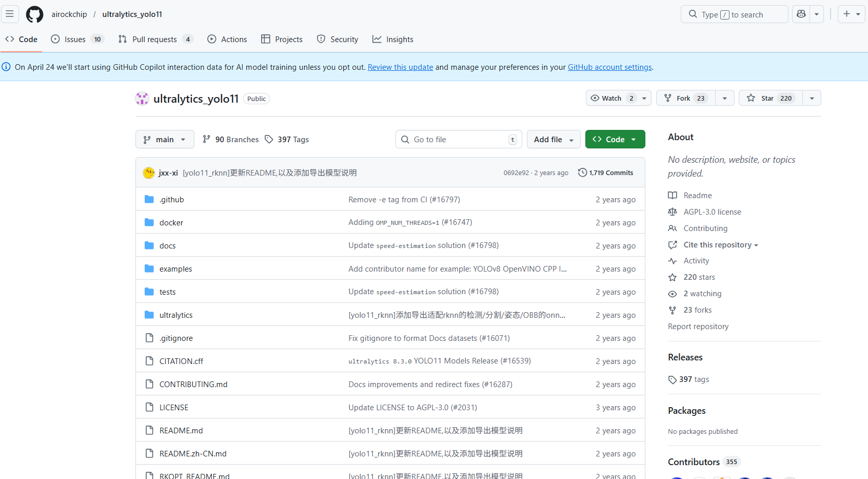Click the jxx-xi author avatar
The height and width of the screenshot is (479, 868).
149,173
